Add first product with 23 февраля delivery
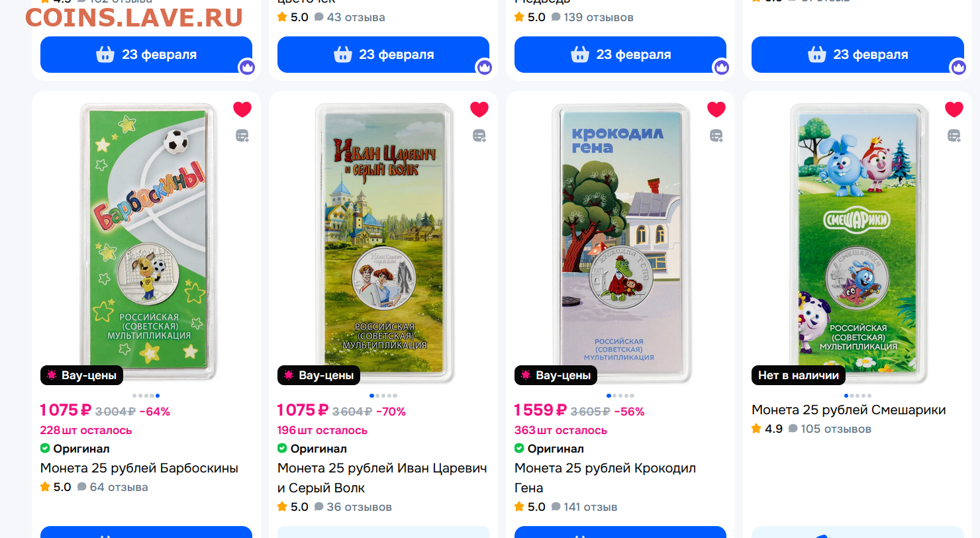 tap(146, 54)
